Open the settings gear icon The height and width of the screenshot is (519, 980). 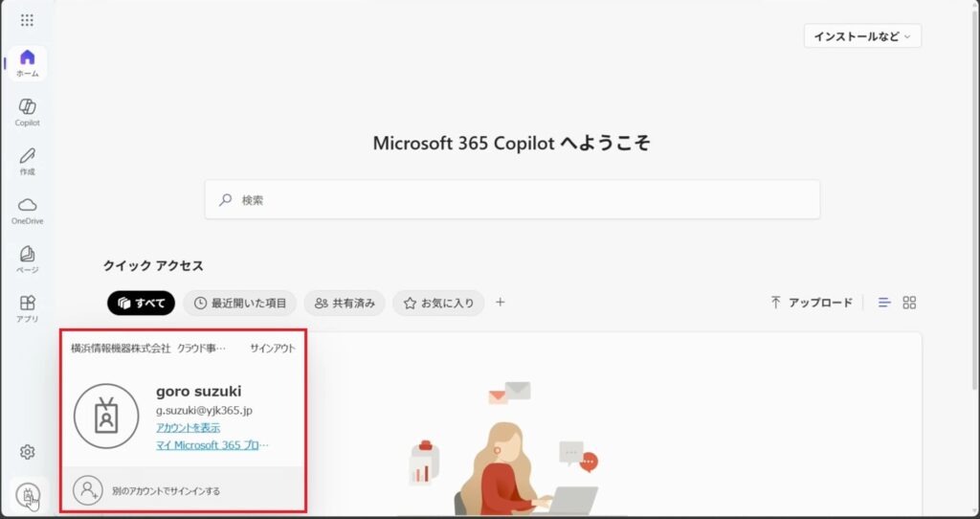point(27,452)
